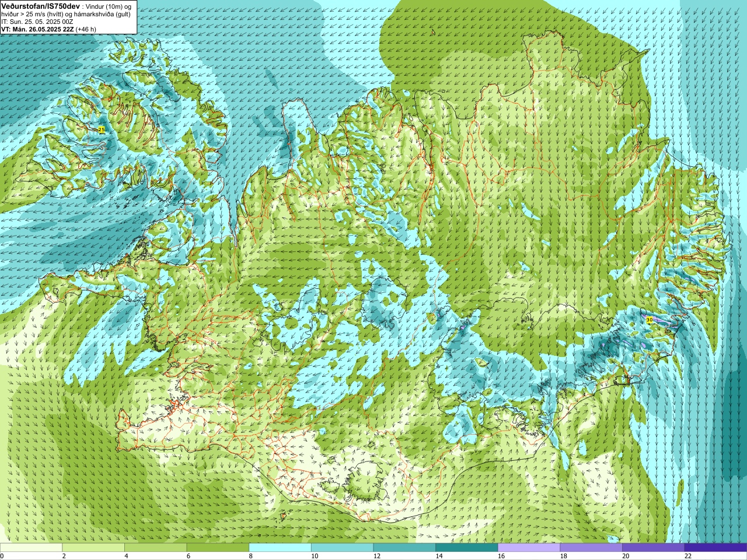Click the legend tick label '0'
The height and width of the screenshot is (560, 747).
(x=2, y=556)
